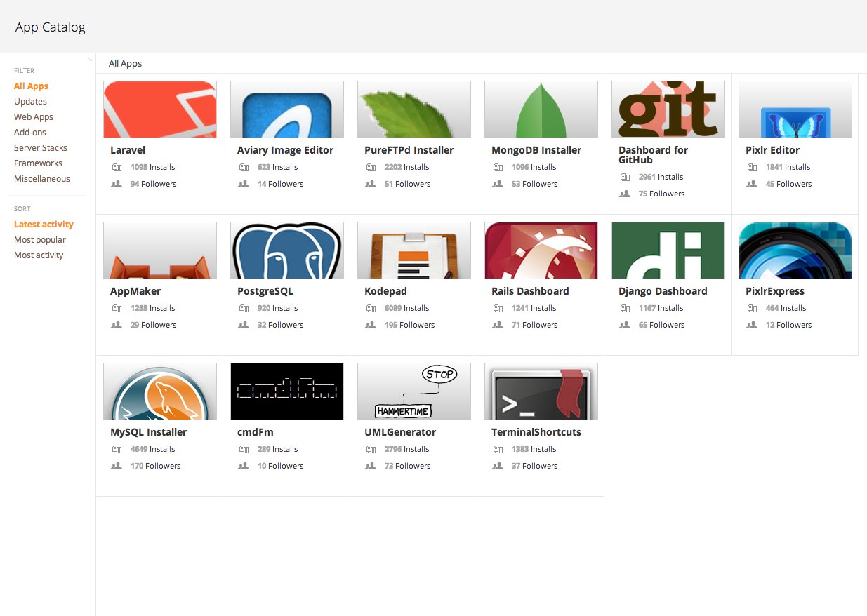The height and width of the screenshot is (616, 867).
Task: Click the PixlrExpress camera lens icon
Action: [795, 250]
